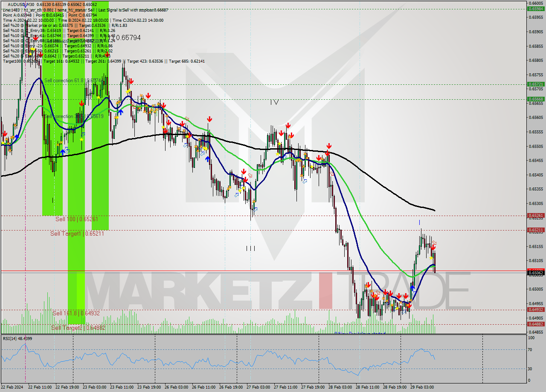The height and width of the screenshot is (392, 546).
Task: Click the 'Sell Target2 | 0.64882' label
Action: coord(78,328)
